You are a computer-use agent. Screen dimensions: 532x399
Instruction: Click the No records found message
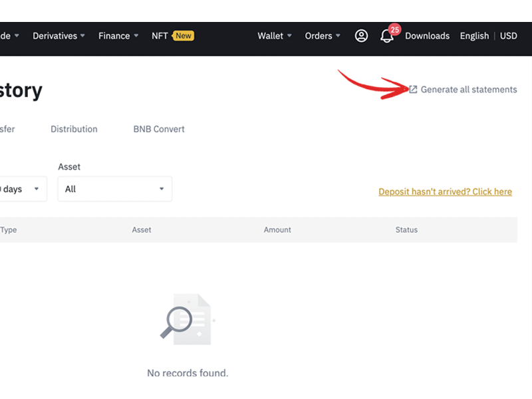pos(188,373)
